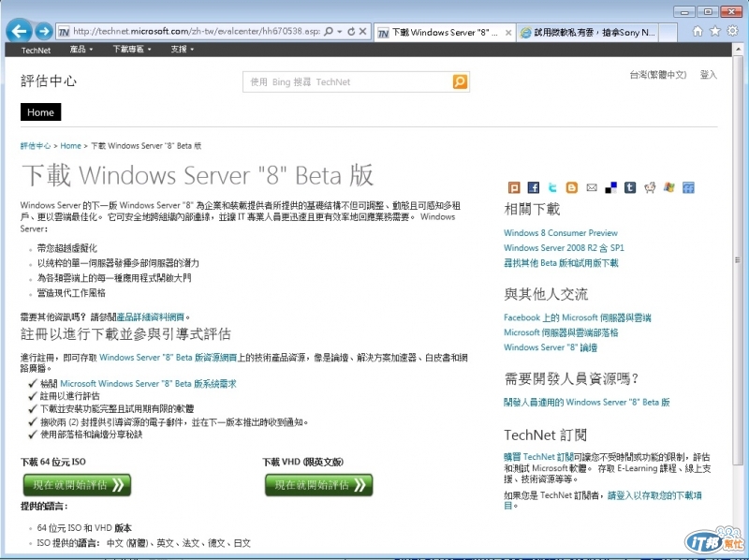749x560 pixels.
Task: Open Microsoft Windows Server "8" Beta 版系統需求 link
Action: [148, 383]
